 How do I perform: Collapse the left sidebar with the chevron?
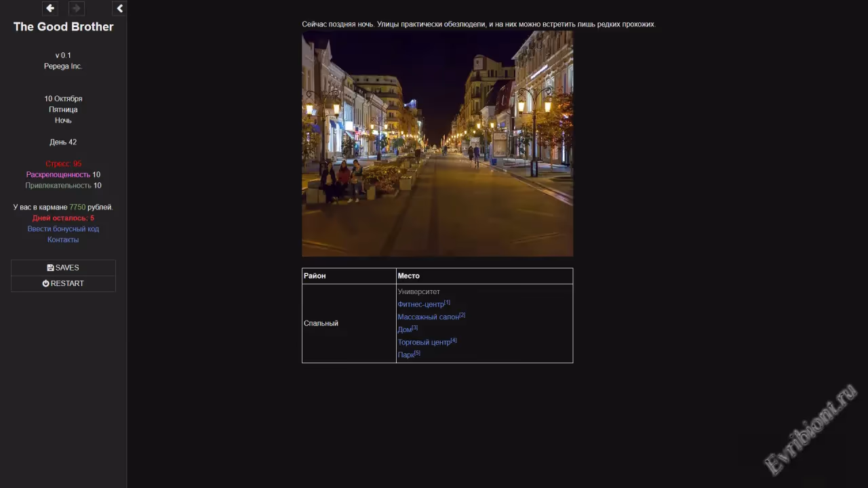[120, 8]
